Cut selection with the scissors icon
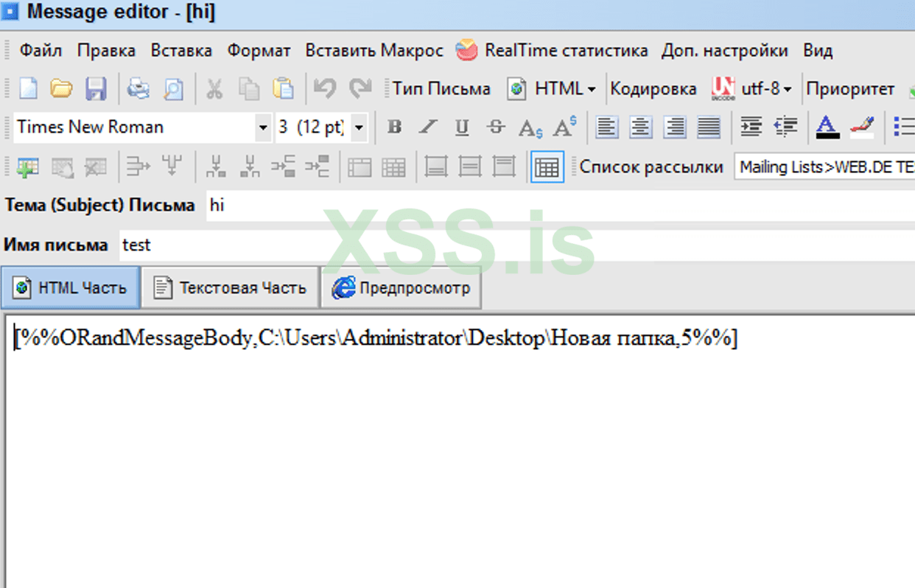Screen dimensions: 915x588 (x=214, y=89)
